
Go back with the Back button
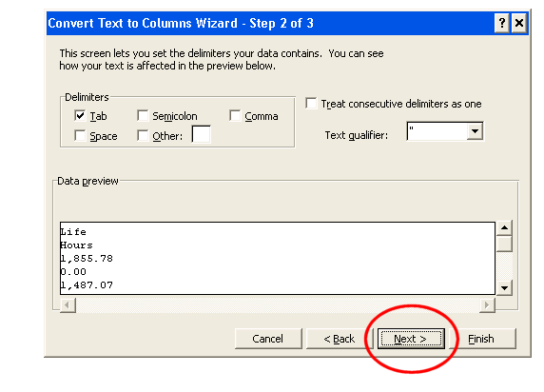click(340, 339)
